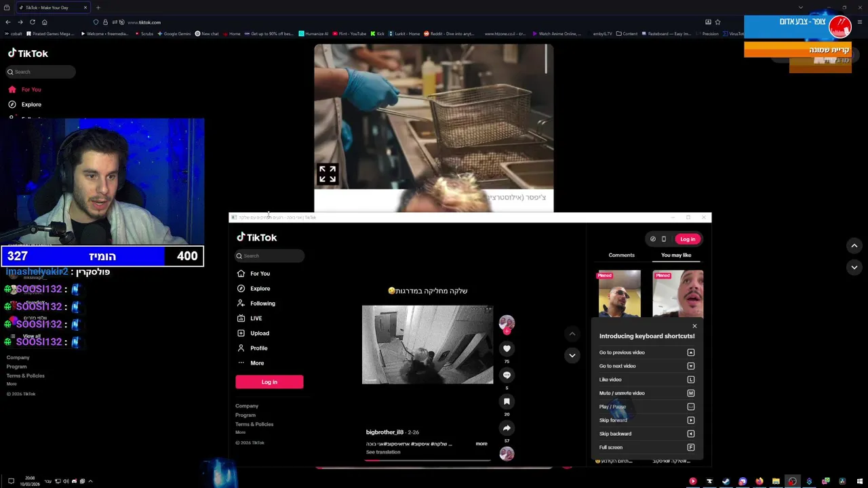Image resolution: width=868 pixels, height=488 pixels.
Task: Open the browser home icon
Action: pos(44,22)
